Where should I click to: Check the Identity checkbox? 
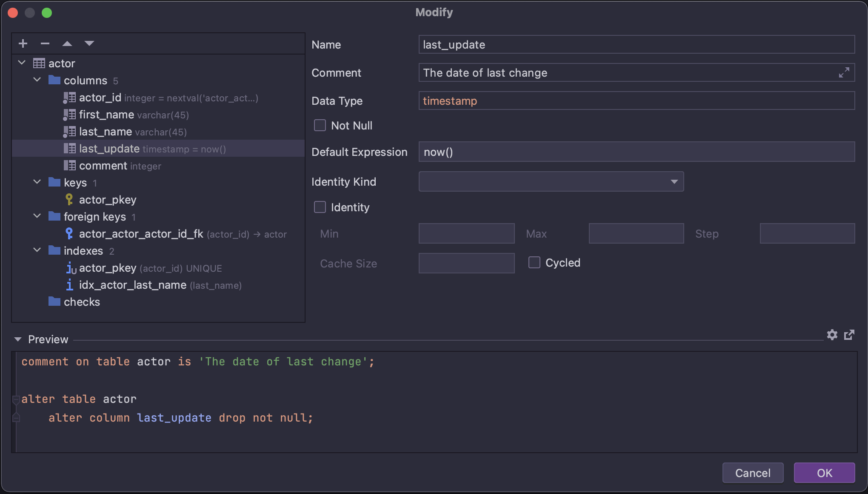320,207
